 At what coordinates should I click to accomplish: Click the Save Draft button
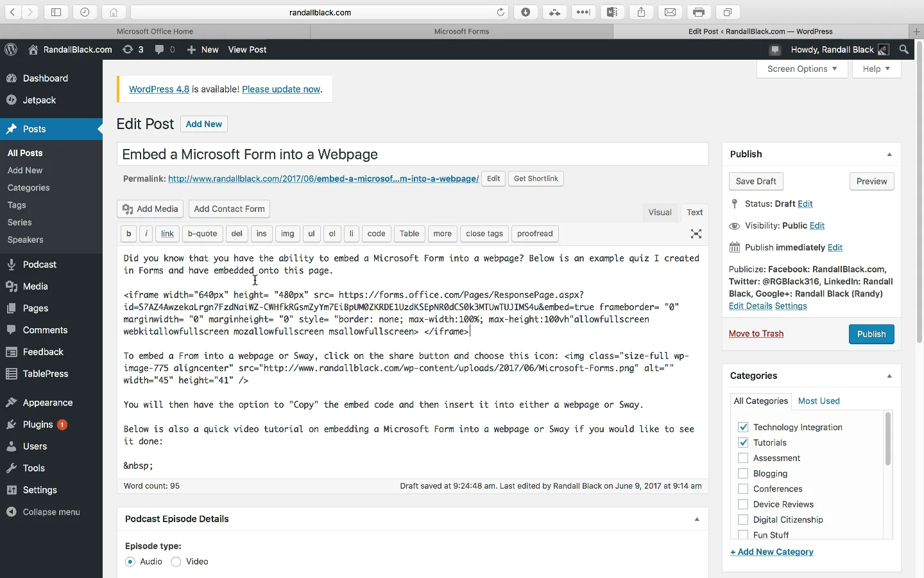pyautogui.click(x=756, y=181)
